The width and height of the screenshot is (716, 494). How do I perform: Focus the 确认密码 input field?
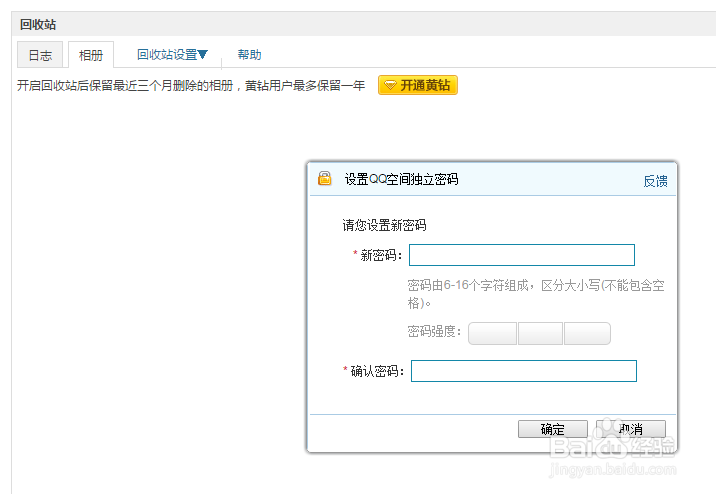pos(523,371)
